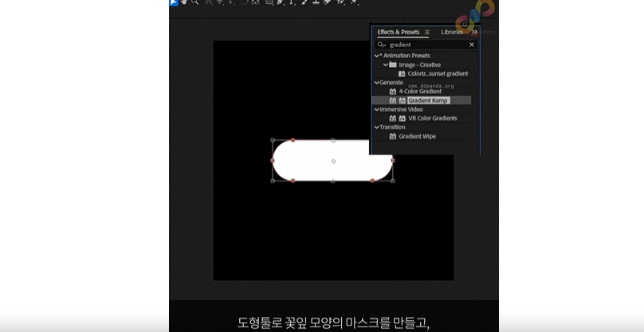Collapse the Immersive Video category

pos(376,109)
